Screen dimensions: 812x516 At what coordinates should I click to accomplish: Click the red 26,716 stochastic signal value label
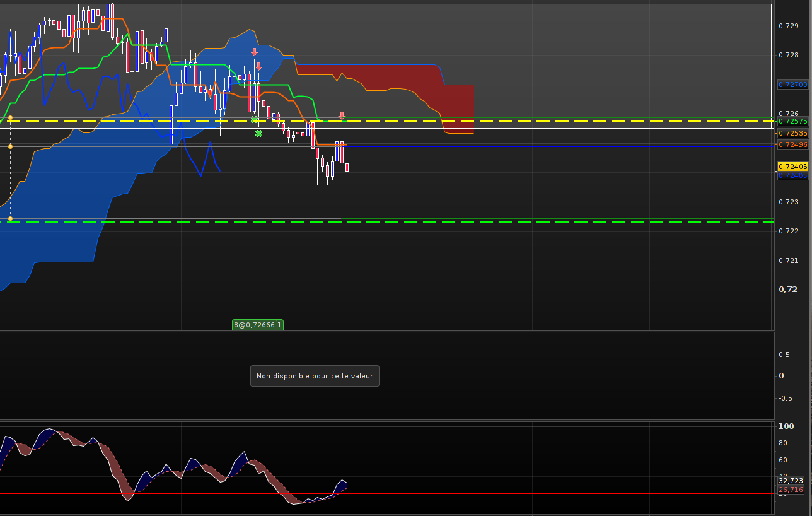pos(791,490)
